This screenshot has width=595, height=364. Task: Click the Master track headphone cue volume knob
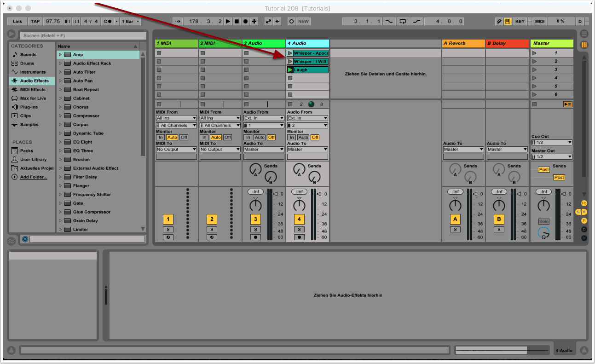tap(543, 233)
